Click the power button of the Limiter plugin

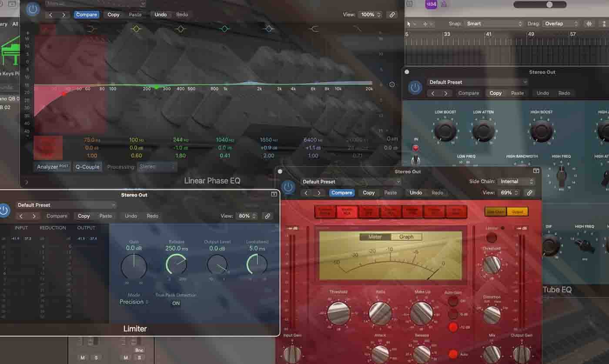pos(4,210)
